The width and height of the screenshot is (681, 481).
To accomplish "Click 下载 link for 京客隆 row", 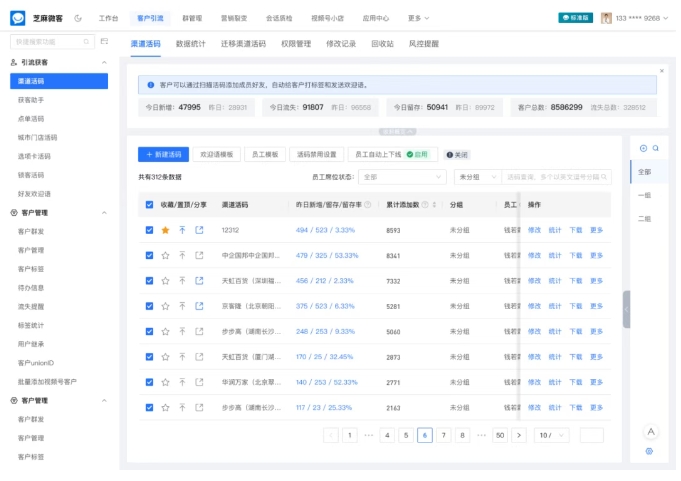I will 576,306.
